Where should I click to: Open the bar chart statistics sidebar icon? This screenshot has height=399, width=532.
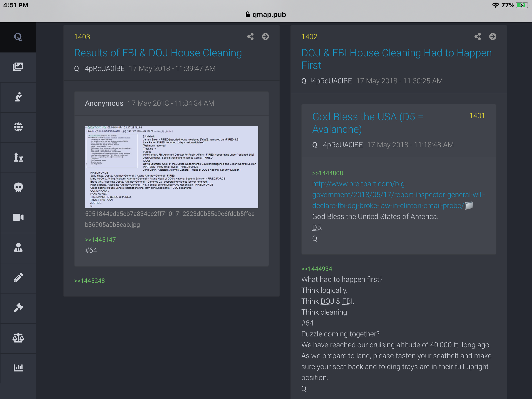pyautogui.click(x=18, y=368)
